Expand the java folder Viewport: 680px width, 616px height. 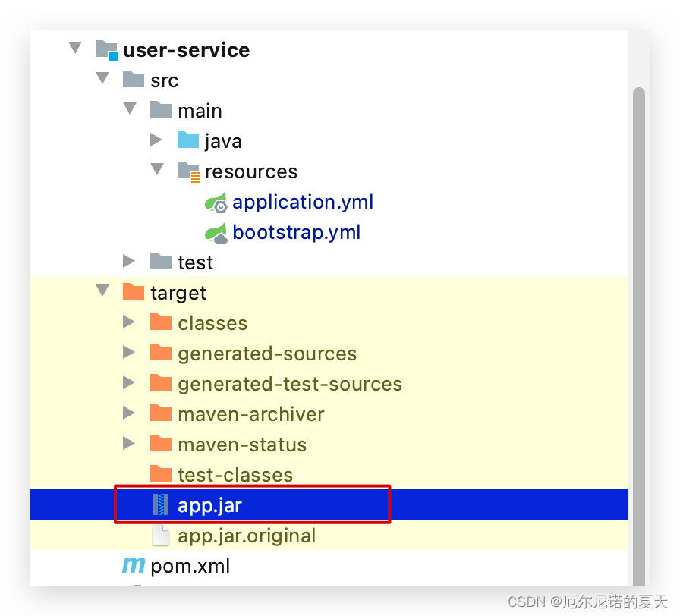pyautogui.click(x=156, y=140)
